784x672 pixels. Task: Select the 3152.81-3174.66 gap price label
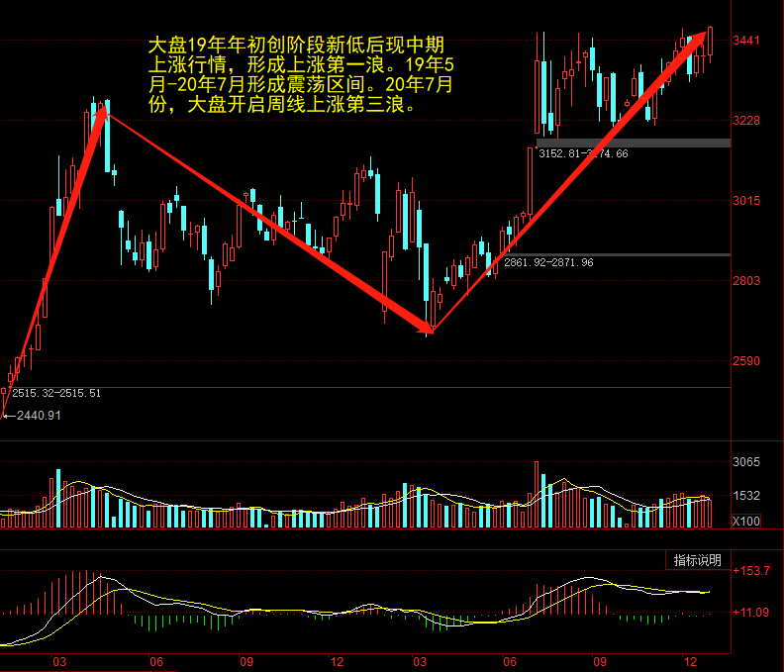pyautogui.click(x=583, y=153)
